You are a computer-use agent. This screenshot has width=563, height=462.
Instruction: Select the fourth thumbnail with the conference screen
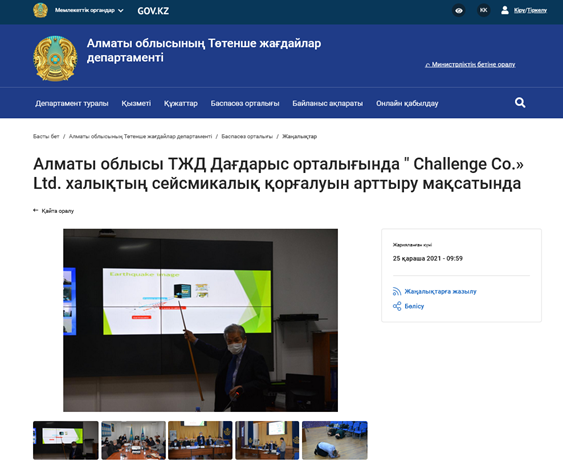click(267, 440)
